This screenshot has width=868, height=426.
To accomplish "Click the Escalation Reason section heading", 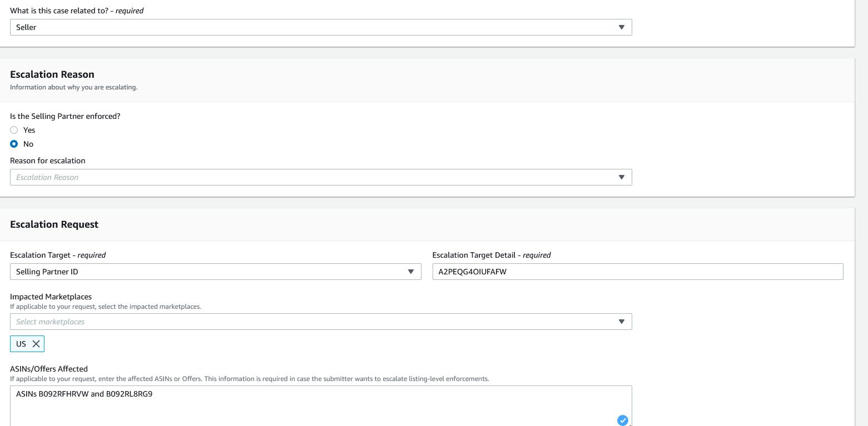I will 52,74.
